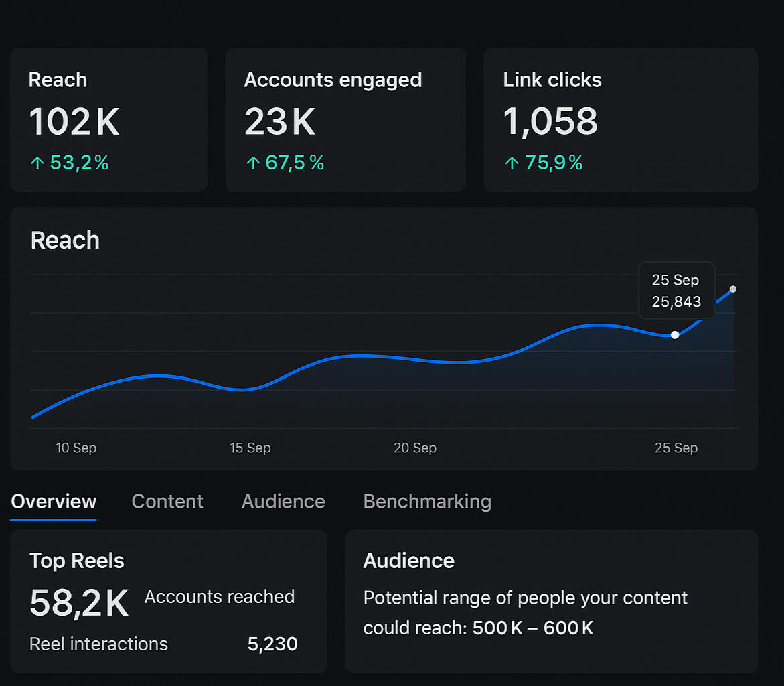Select the up arrow beside 75,9%
Screen dimensions: 784x686
(x=512, y=163)
